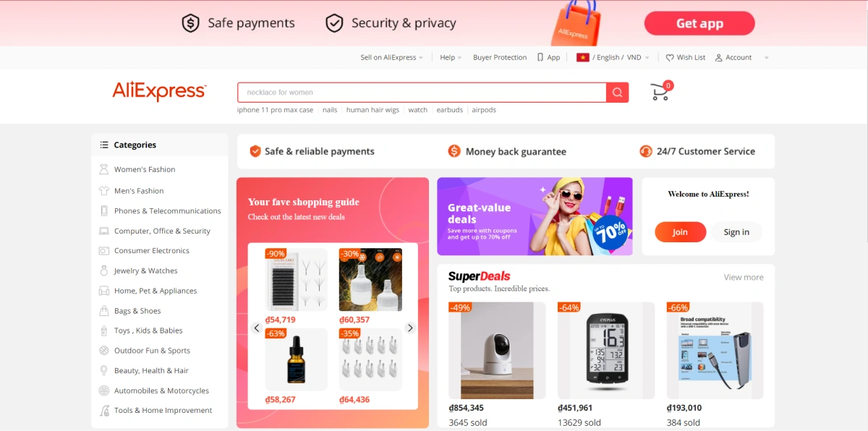Click the Get app button
The width and height of the screenshot is (868, 431).
(x=699, y=23)
